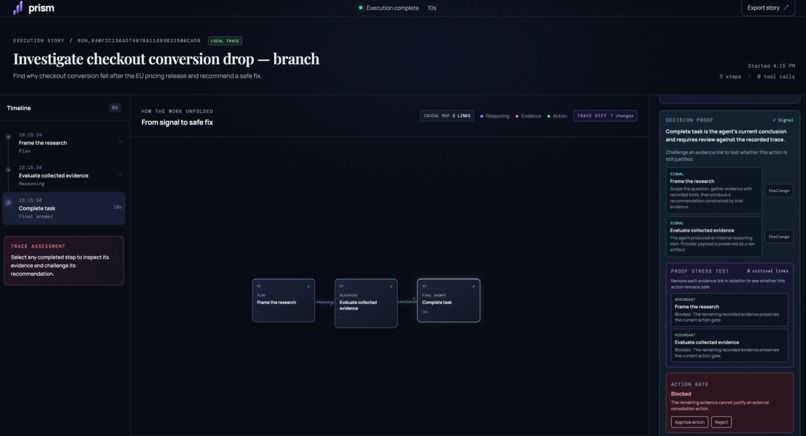Challenge the Evaluate collected evidence signal

[779, 237]
